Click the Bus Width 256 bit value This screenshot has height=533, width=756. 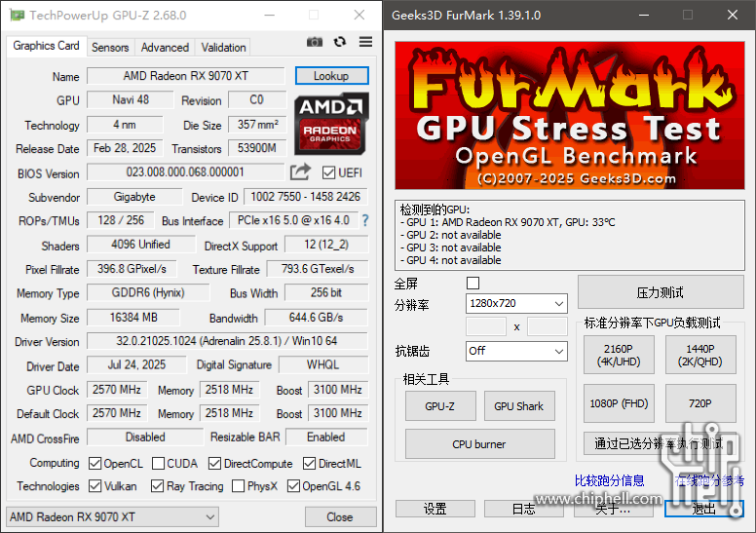pos(326,292)
